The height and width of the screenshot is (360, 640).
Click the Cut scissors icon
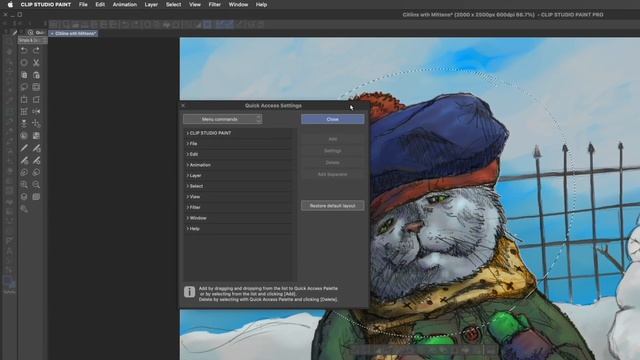(x=36, y=63)
